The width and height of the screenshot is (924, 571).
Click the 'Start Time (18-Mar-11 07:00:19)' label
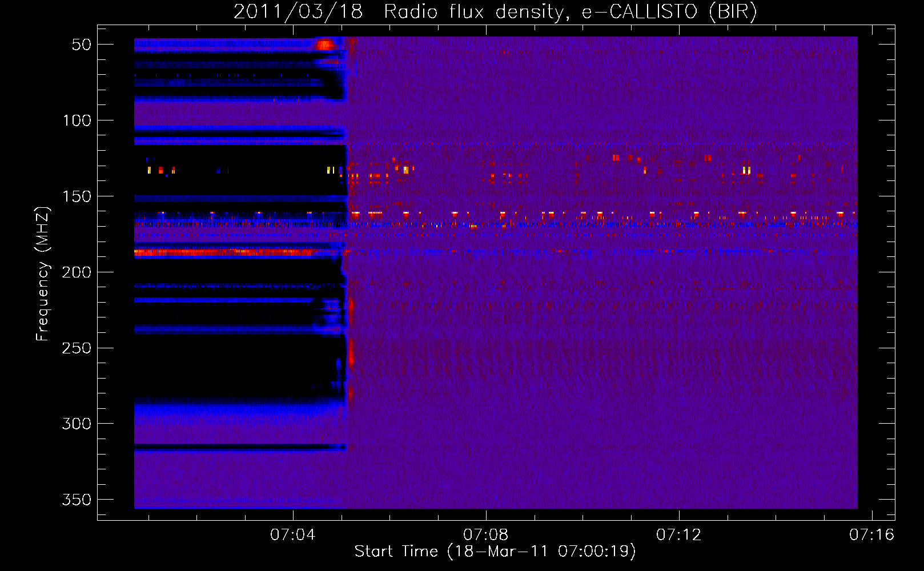click(x=495, y=552)
